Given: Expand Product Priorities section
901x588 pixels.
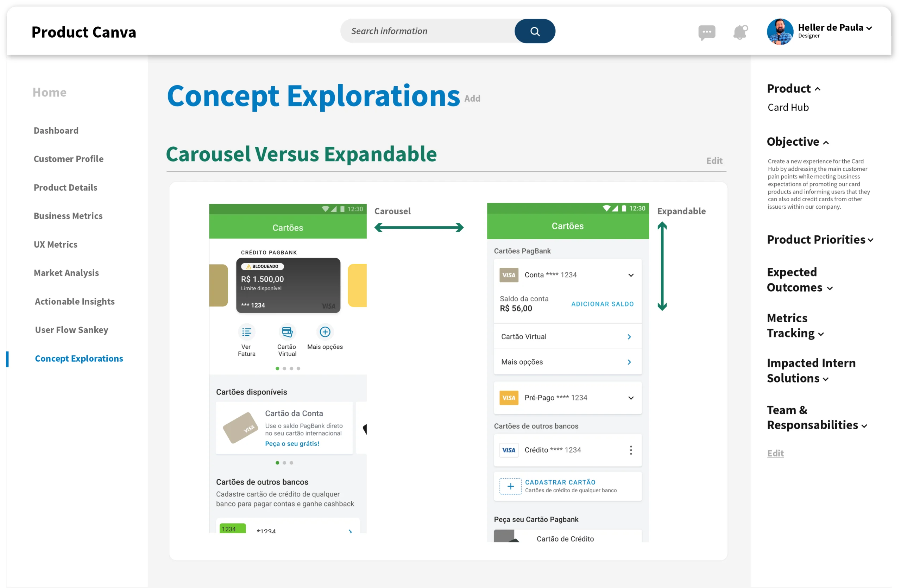Looking at the screenshot, I should point(870,240).
